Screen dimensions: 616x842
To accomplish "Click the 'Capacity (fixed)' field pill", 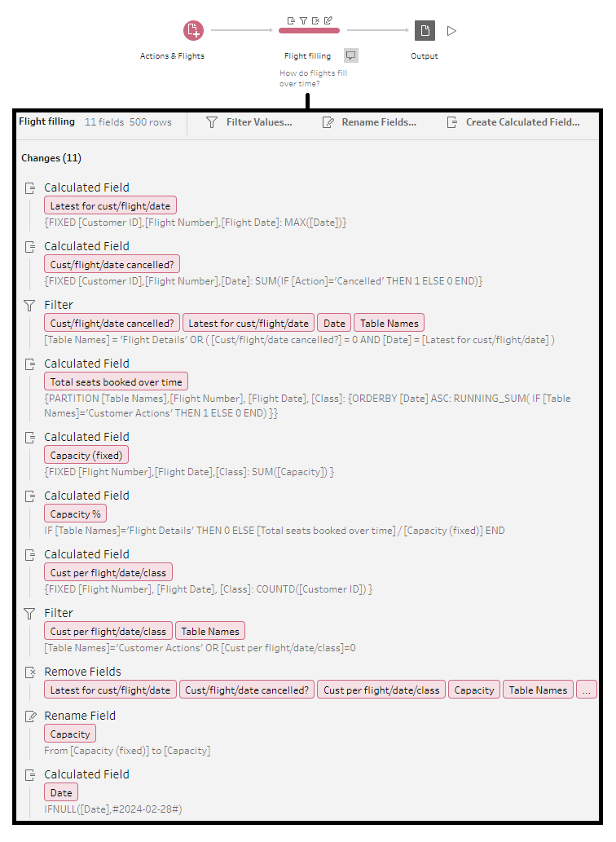I will click(x=86, y=456).
